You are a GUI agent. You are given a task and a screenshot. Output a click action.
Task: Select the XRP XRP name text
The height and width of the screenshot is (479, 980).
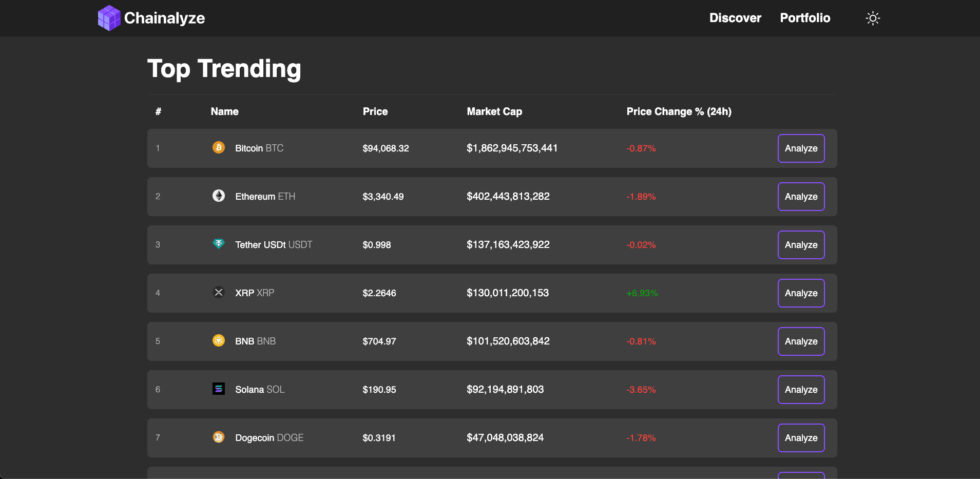255,293
